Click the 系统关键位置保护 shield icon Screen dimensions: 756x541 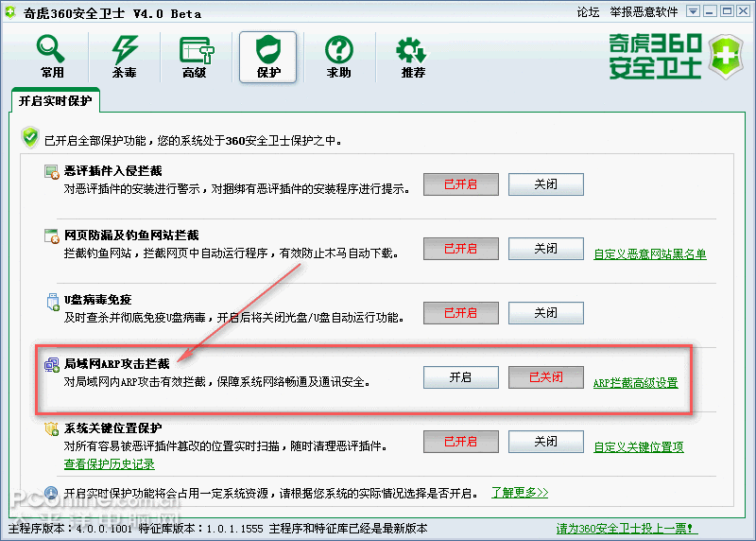coord(51,428)
